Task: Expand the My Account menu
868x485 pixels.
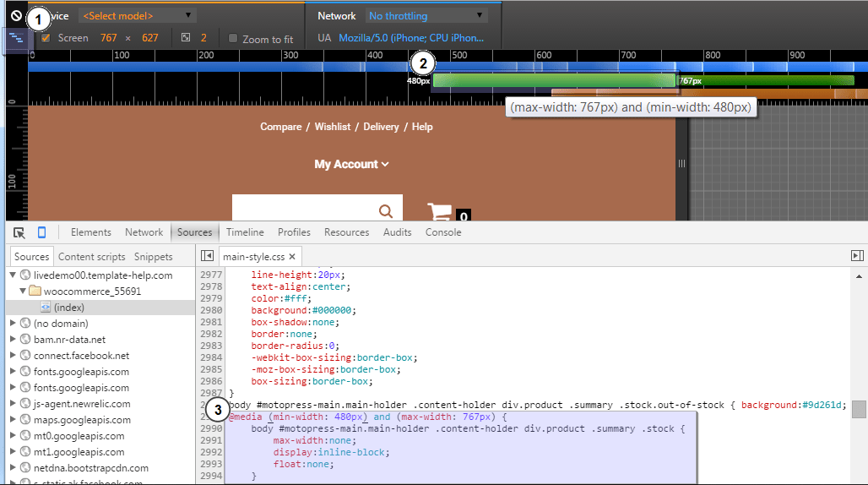Action: pos(351,165)
